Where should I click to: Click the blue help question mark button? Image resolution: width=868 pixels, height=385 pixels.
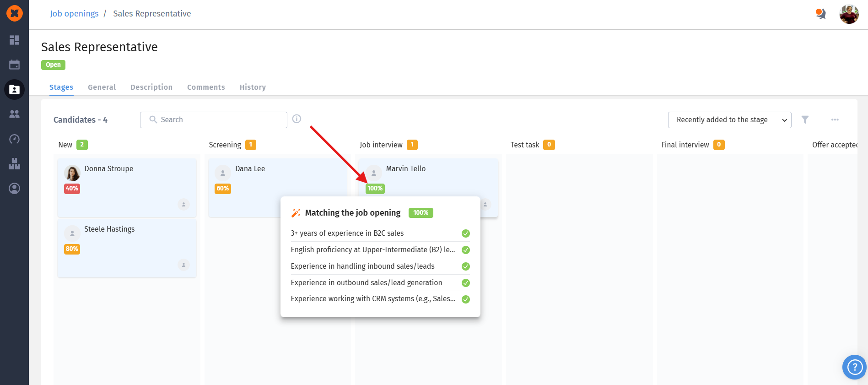pos(854,367)
